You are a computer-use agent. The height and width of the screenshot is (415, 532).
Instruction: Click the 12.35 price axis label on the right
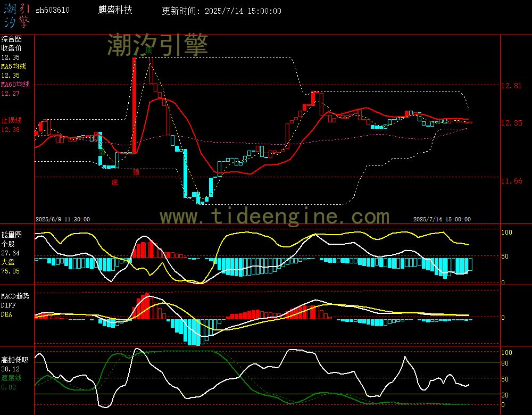coord(511,123)
